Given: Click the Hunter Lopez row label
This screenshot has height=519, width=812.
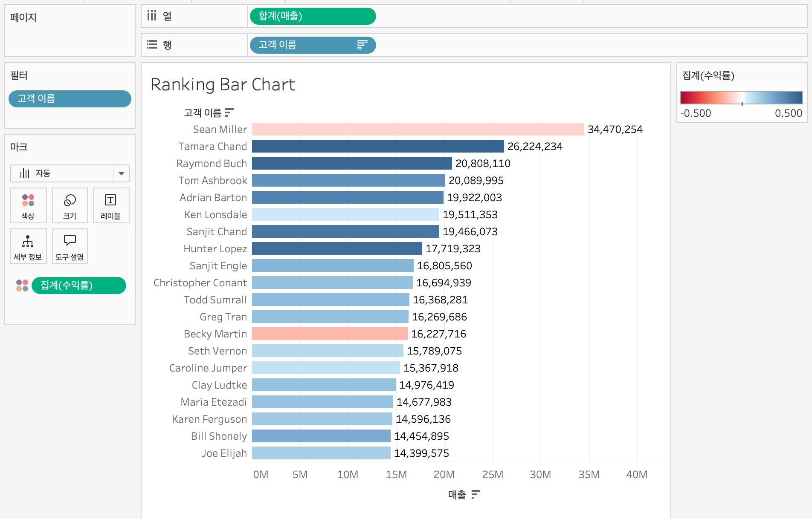Looking at the screenshot, I should click(215, 249).
